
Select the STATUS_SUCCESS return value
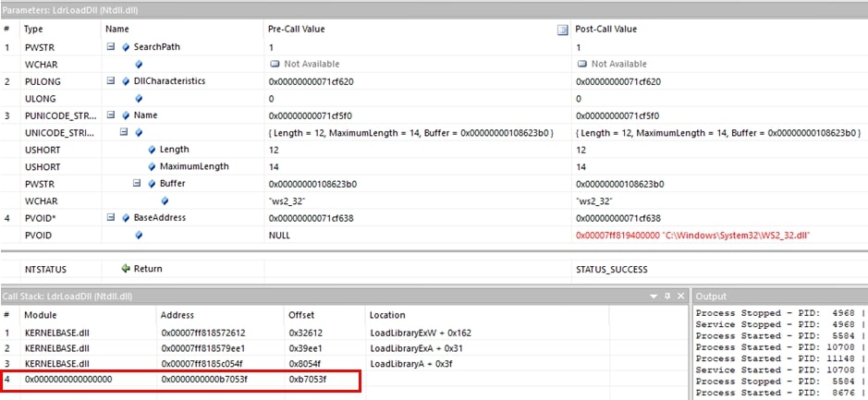[x=611, y=270]
